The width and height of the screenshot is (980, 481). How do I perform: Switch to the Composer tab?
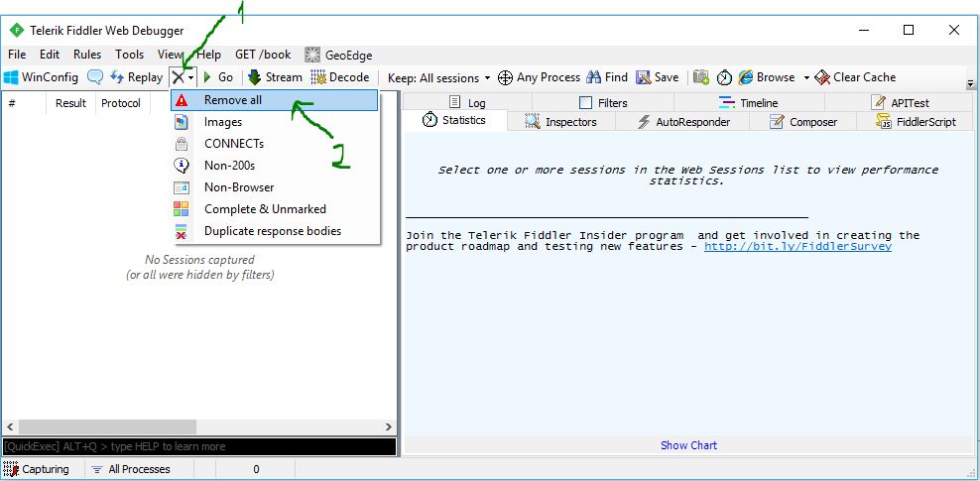[x=803, y=122]
